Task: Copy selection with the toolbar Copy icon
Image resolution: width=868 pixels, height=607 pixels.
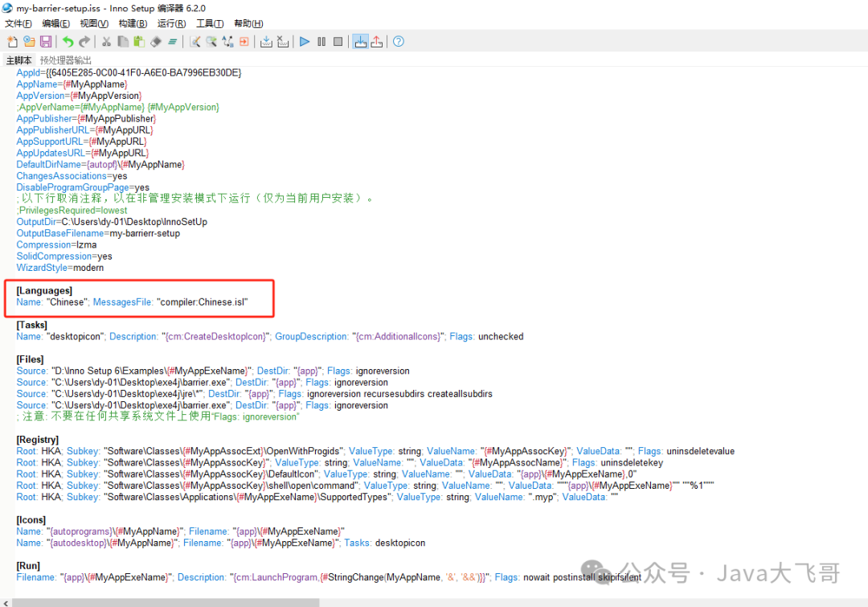Action: coord(123,42)
